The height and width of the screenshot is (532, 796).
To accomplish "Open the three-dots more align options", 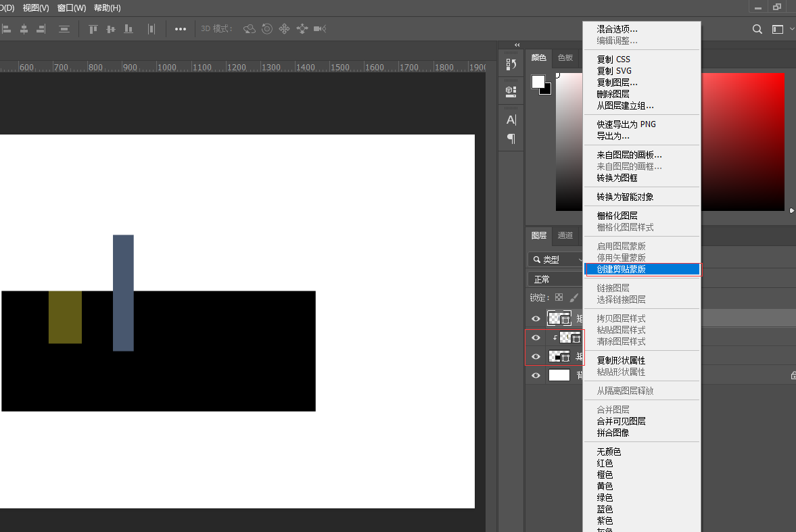I will [x=181, y=29].
